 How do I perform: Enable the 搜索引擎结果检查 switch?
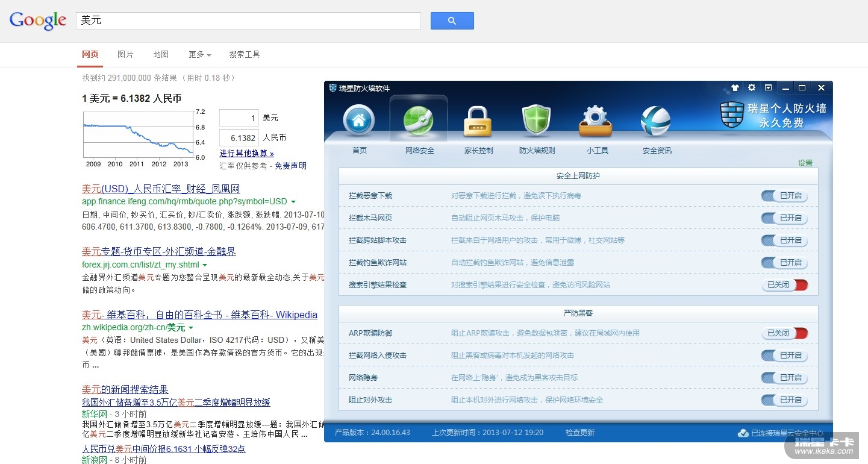pos(784,285)
